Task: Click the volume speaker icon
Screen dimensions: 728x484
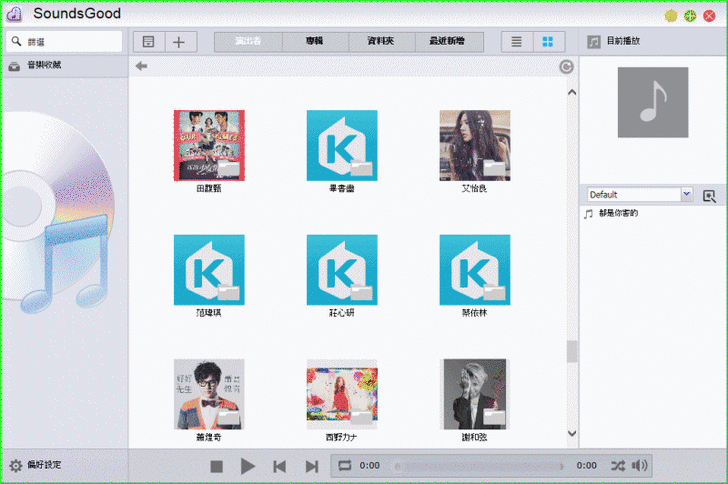Action: point(640,465)
